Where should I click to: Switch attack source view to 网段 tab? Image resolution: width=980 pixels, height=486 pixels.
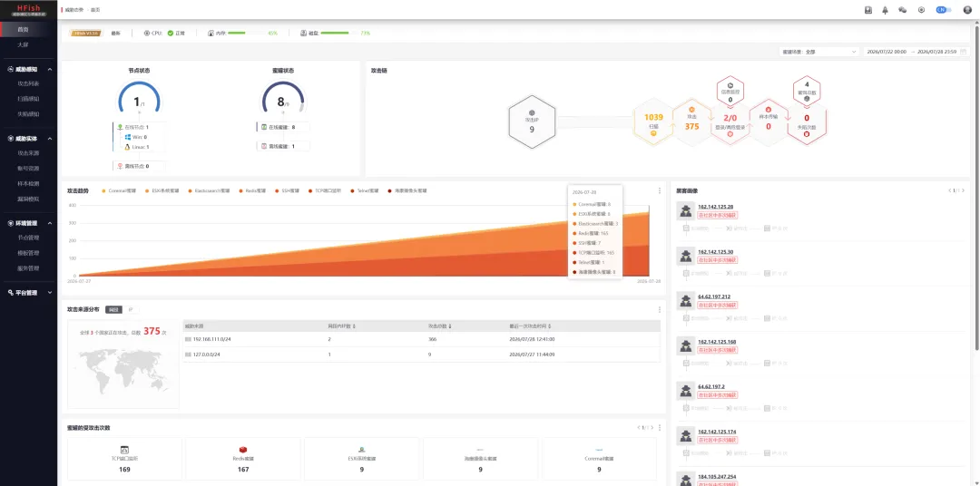coord(113,309)
